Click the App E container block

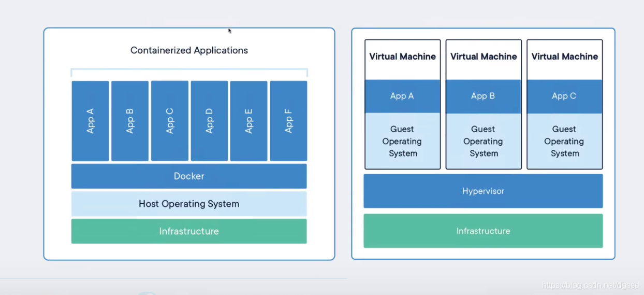249,121
